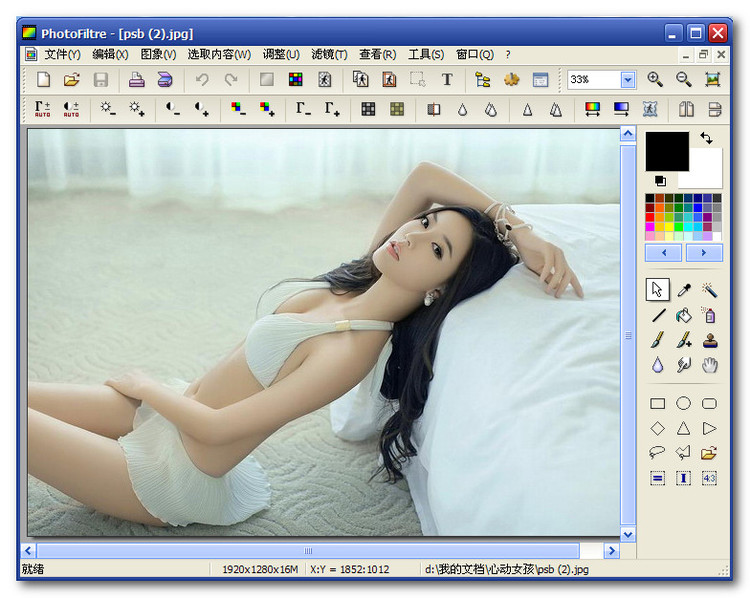The width and height of the screenshot is (750, 598).
Task: Show next color palette page arrow
Action: click(x=704, y=253)
